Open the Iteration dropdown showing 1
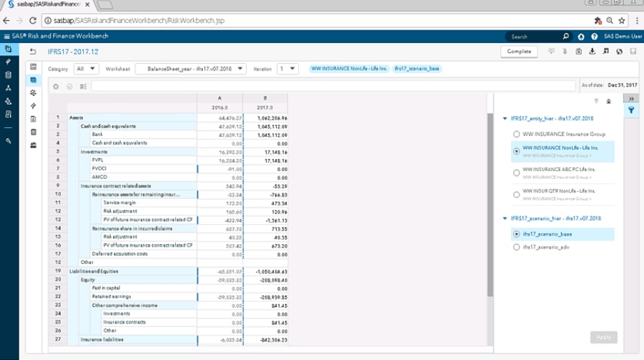644x360 pixels. pyautogui.click(x=287, y=69)
